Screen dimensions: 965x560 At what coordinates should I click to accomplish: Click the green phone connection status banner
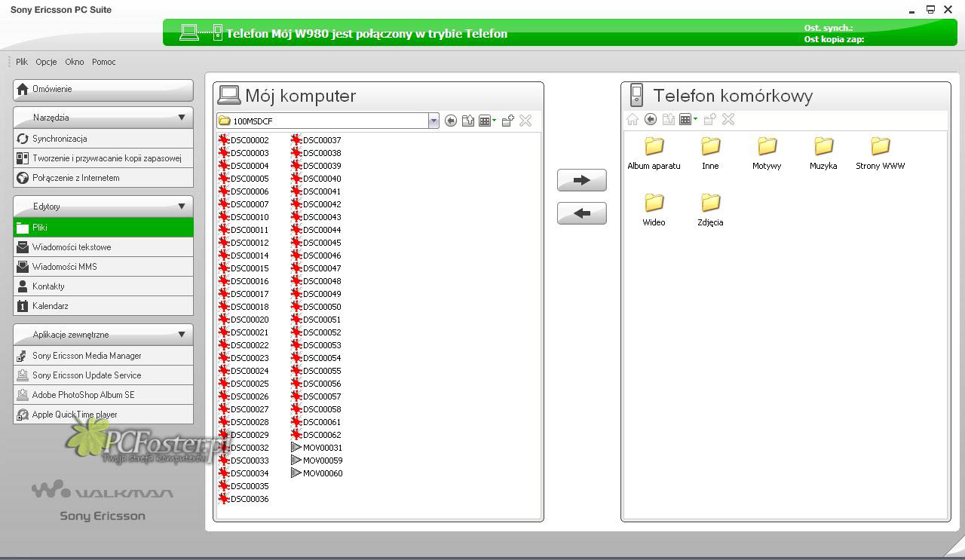click(560, 33)
